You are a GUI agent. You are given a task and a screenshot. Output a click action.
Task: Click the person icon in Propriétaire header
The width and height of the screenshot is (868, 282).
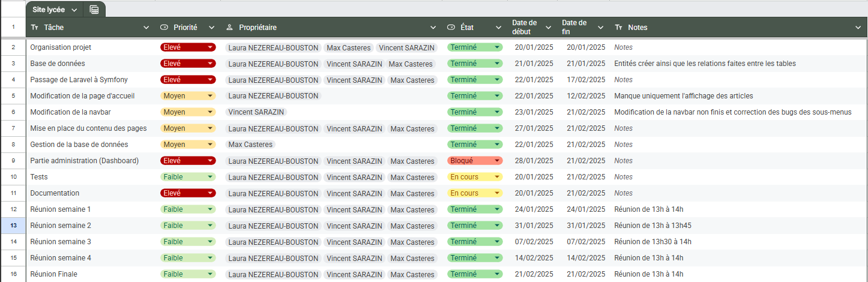229,28
